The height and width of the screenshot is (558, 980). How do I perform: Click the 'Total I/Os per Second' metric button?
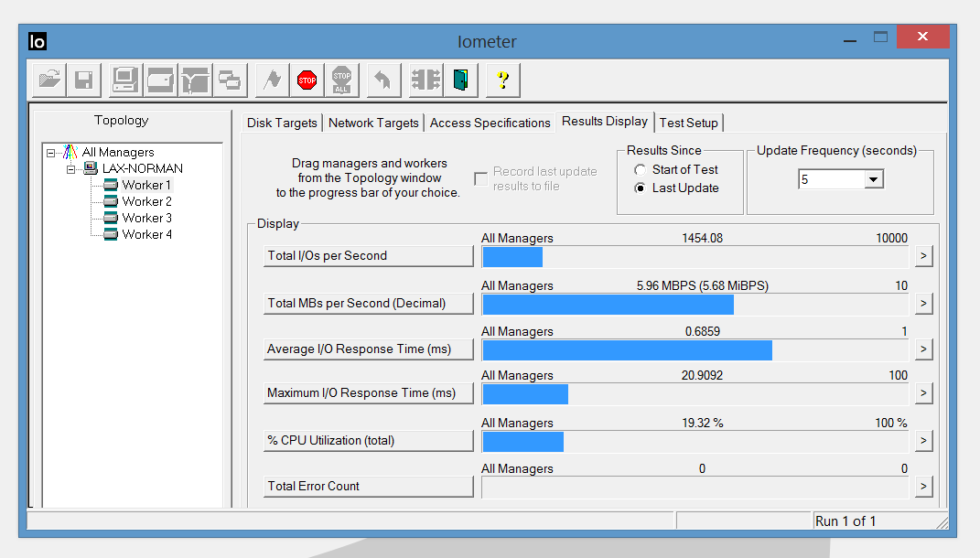(368, 255)
